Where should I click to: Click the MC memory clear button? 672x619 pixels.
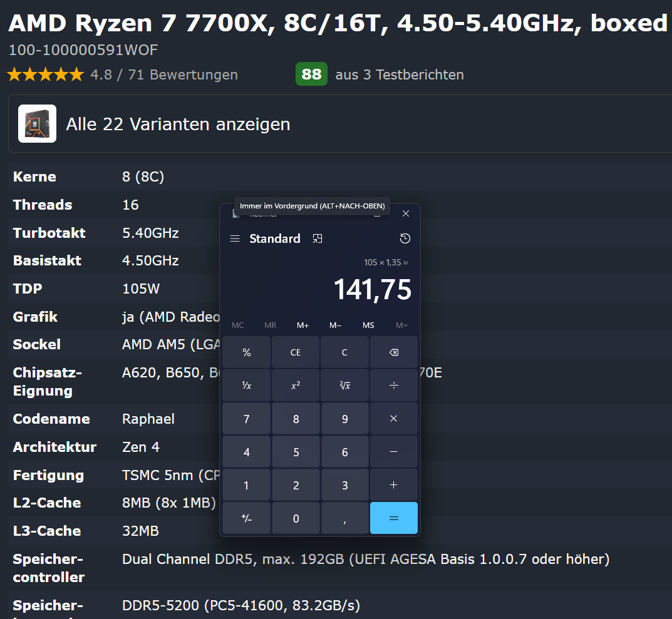[x=238, y=325]
